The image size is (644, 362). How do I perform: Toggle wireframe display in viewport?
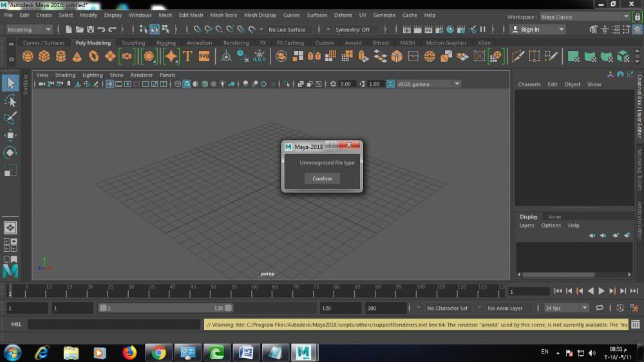pos(178,84)
